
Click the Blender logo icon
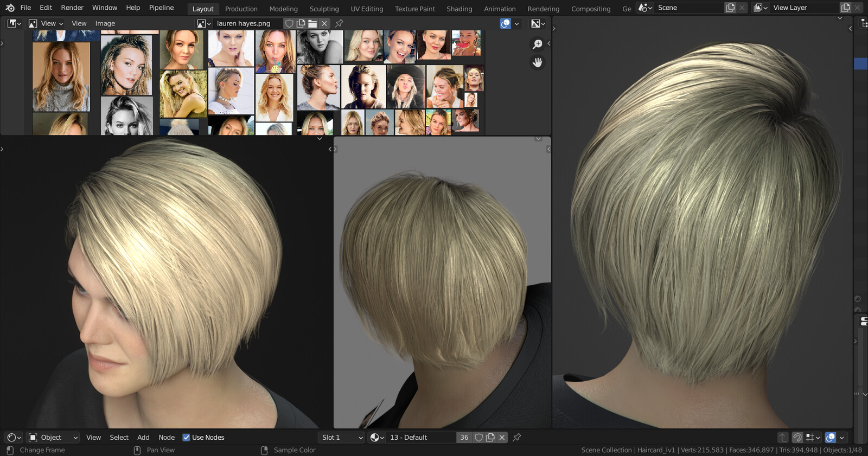click(x=10, y=8)
